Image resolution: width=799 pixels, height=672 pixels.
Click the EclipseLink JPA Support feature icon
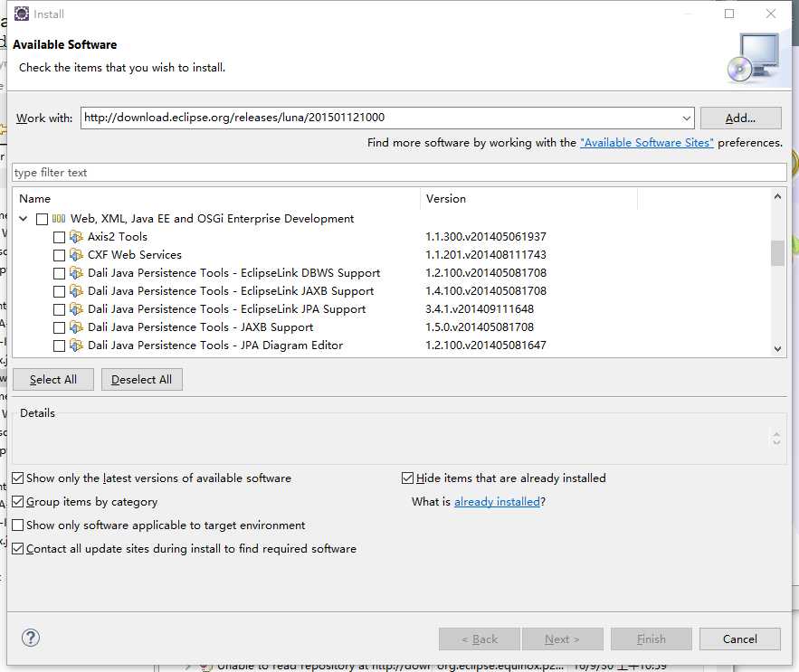point(76,309)
